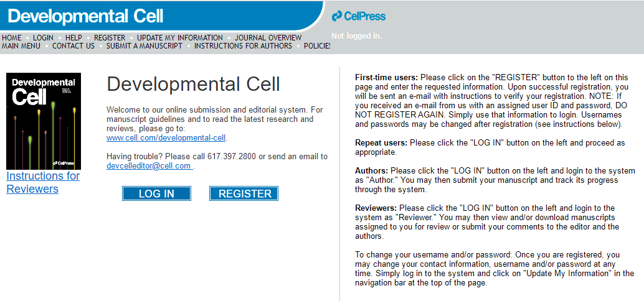Open the HOME menu item

[12, 37]
